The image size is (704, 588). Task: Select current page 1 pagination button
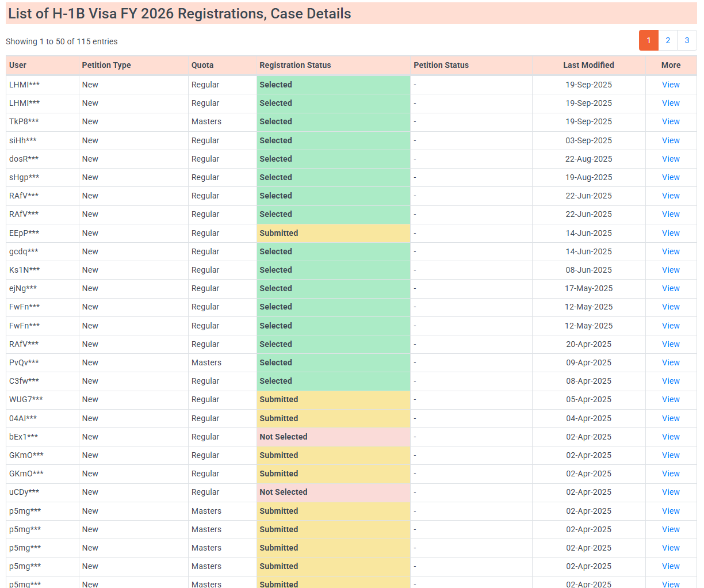649,40
